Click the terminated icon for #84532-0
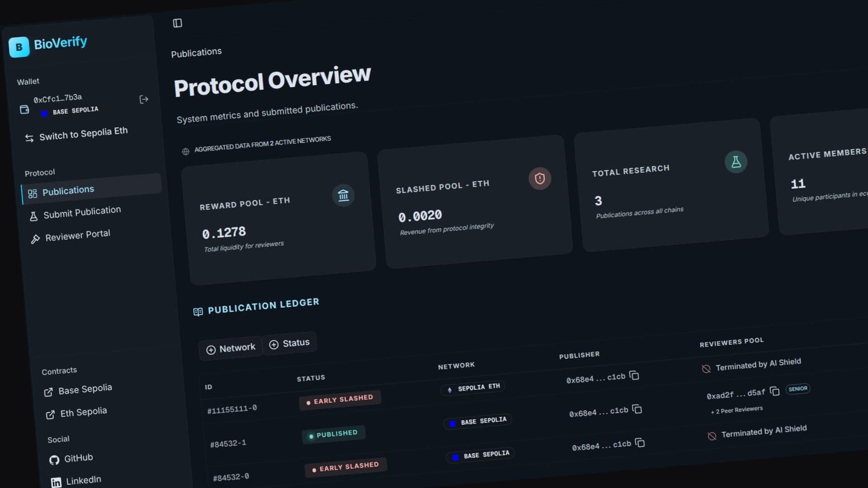Image resolution: width=868 pixels, height=488 pixels. [x=712, y=436]
